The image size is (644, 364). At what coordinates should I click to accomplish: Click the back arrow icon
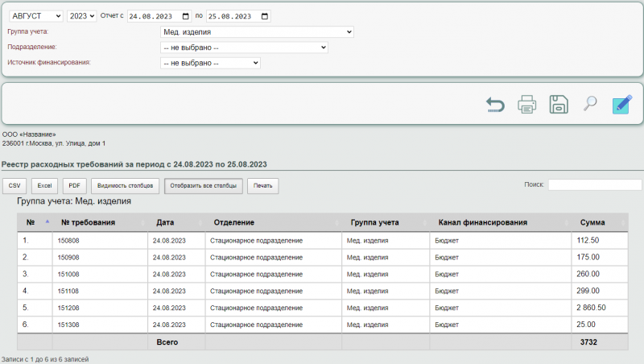coord(495,104)
